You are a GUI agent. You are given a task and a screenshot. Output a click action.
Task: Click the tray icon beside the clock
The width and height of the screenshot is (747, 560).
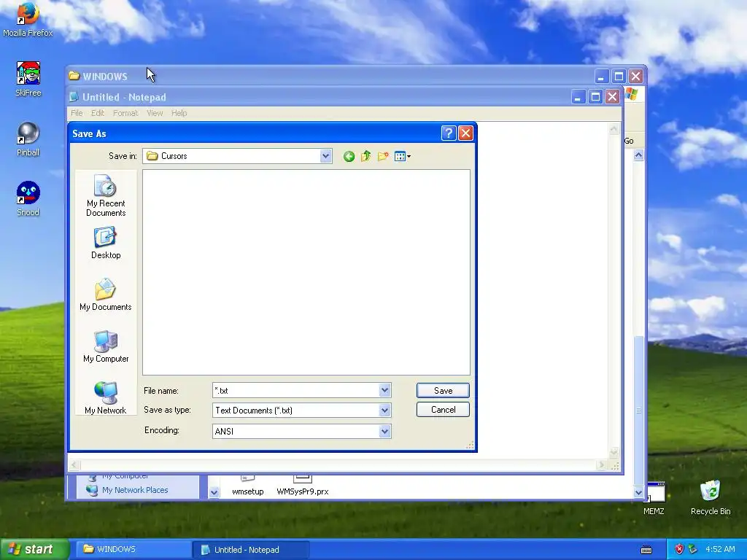(x=693, y=550)
